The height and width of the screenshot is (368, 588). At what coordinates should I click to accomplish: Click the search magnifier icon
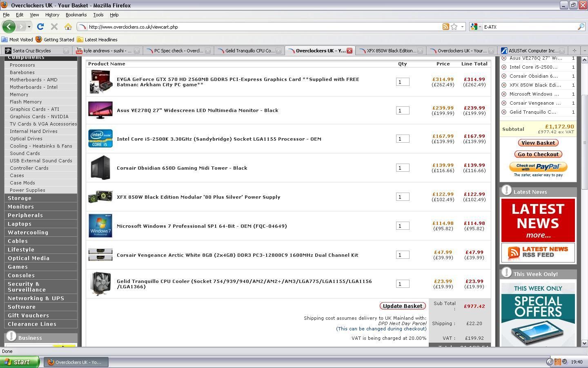coord(581,27)
